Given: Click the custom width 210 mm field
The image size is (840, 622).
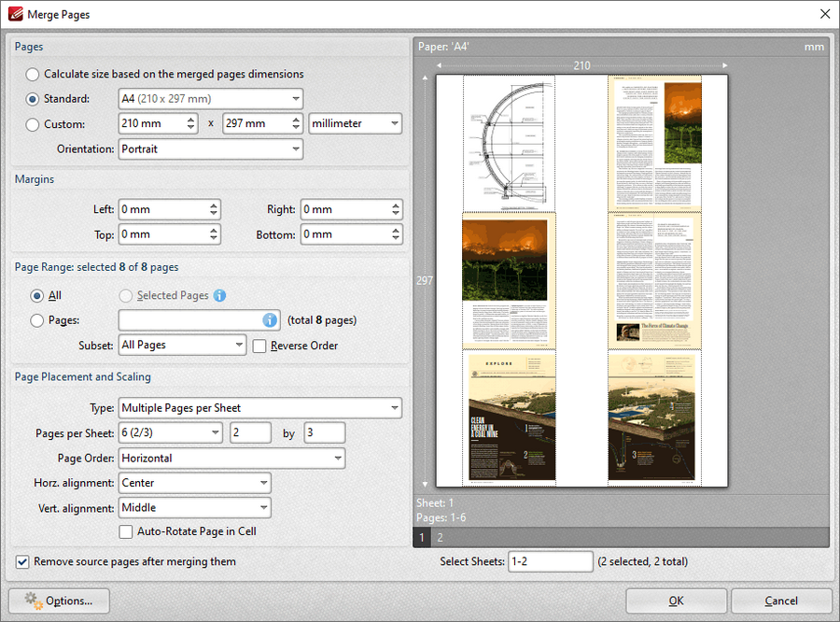Looking at the screenshot, I should pos(151,123).
